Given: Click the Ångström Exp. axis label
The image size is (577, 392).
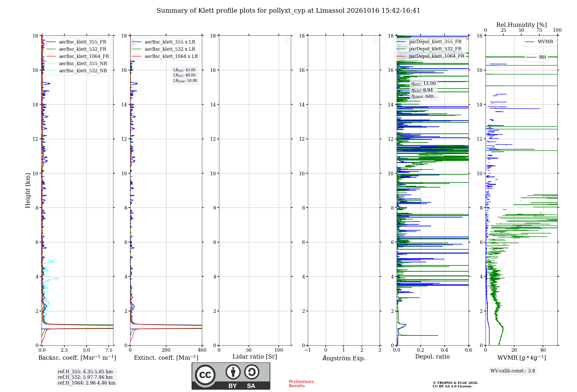Looking at the screenshot, I should [x=344, y=358].
